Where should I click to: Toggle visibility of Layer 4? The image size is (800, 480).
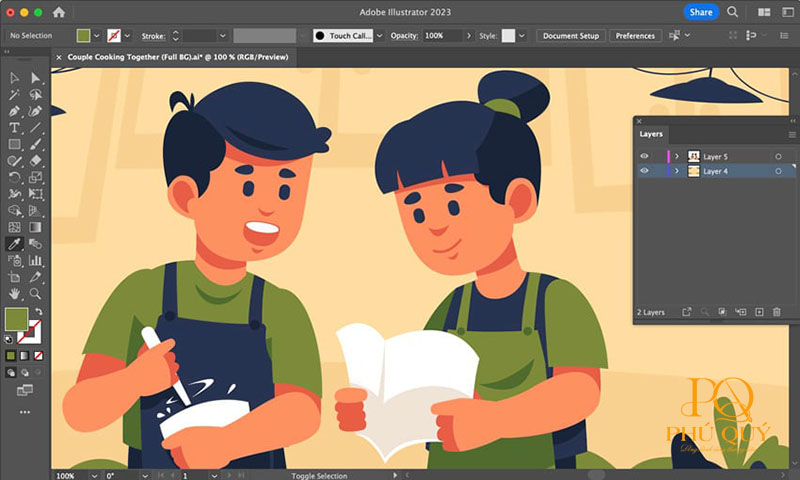point(644,171)
